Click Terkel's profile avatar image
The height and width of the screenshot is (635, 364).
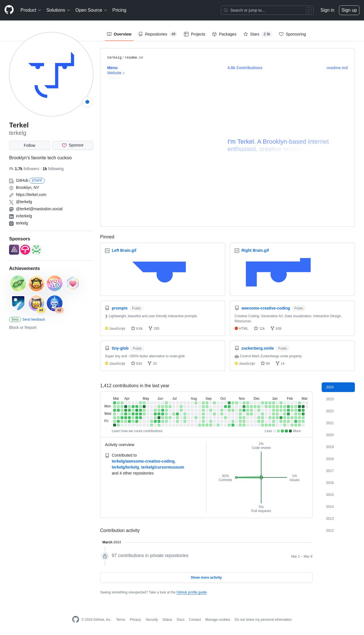click(51, 74)
